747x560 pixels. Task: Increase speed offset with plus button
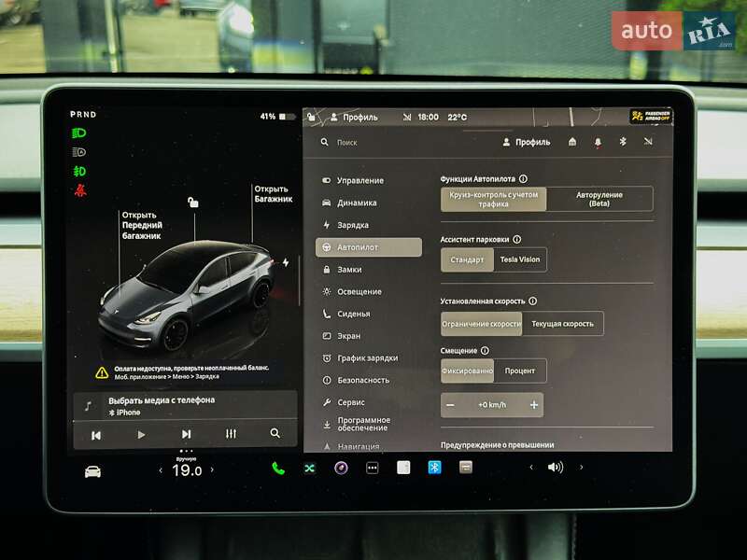[x=533, y=405]
